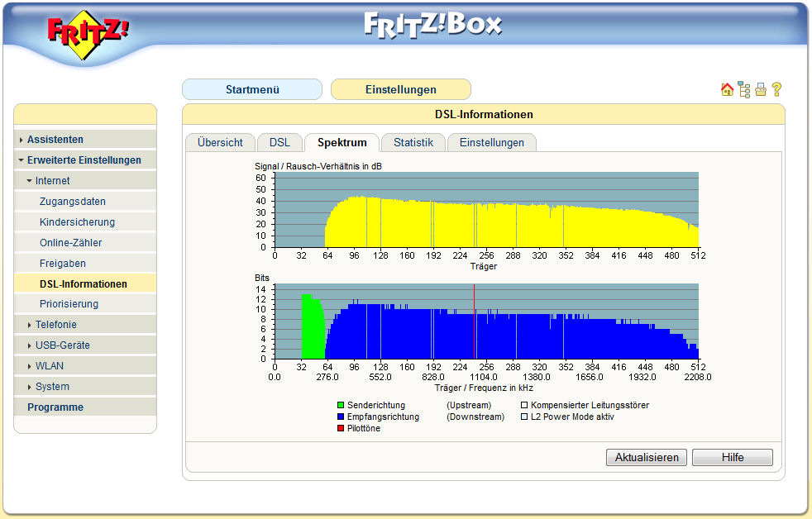Open the sitemap tree icon
Screen dimensions: 812x519
pos(744,90)
